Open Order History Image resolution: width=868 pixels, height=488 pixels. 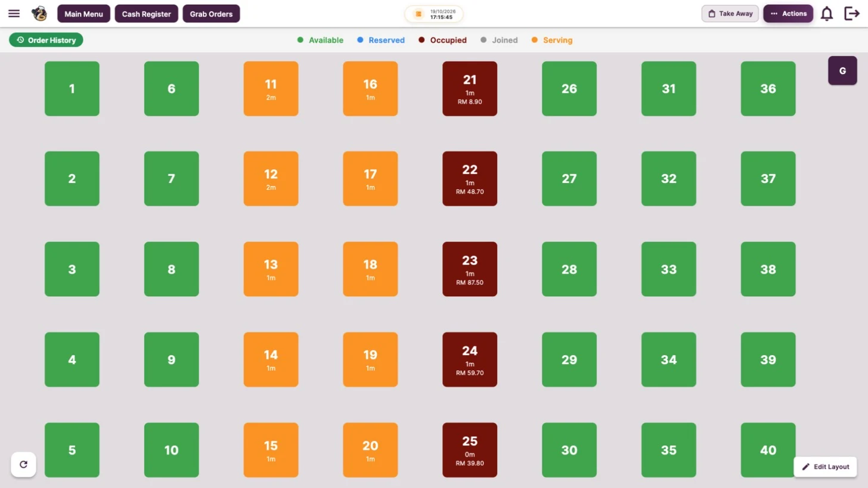click(46, 40)
